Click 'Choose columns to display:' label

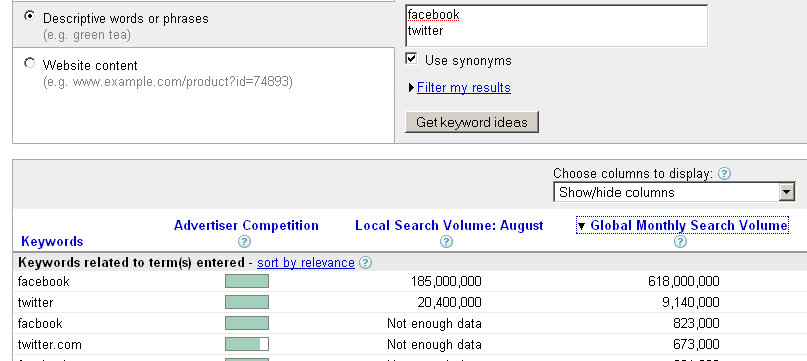[x=633, y=174]
